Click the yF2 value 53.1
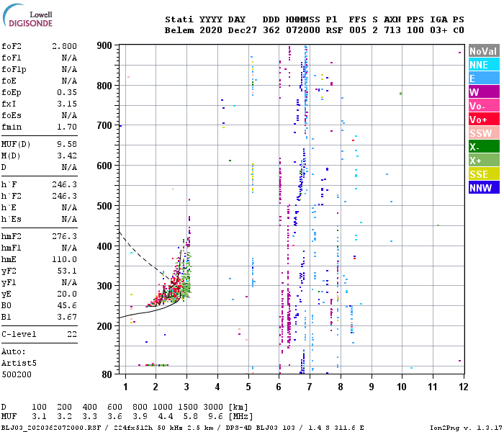 (x=67, y=271)
